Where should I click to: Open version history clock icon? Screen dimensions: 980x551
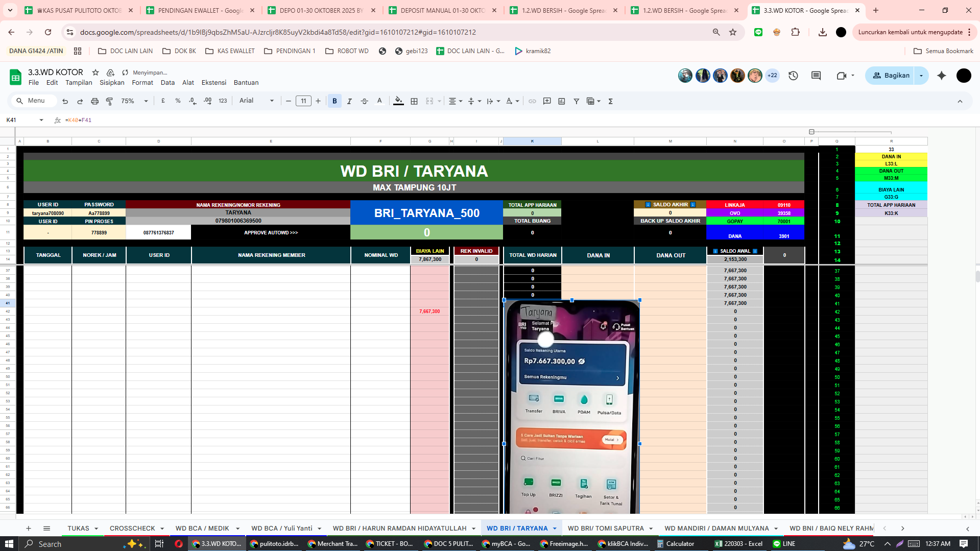pos(793,76)
